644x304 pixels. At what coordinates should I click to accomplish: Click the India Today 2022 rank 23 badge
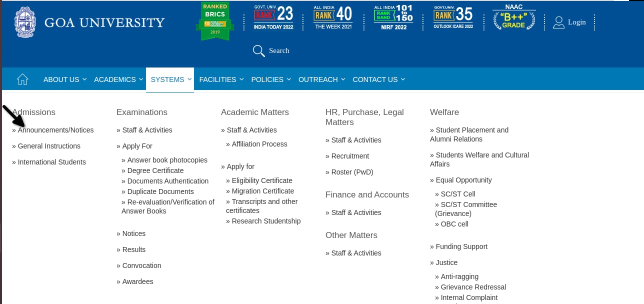click(x=273, y=17)
